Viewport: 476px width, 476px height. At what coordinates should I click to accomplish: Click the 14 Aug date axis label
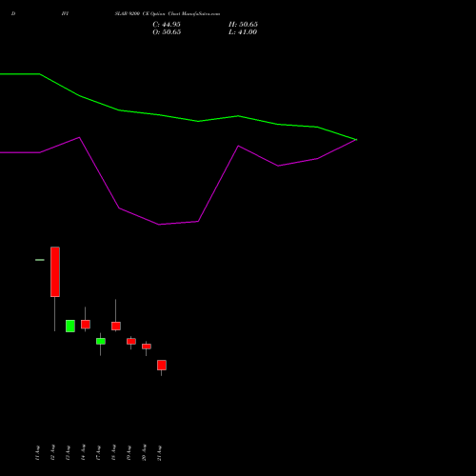click(x=83, y=453)
